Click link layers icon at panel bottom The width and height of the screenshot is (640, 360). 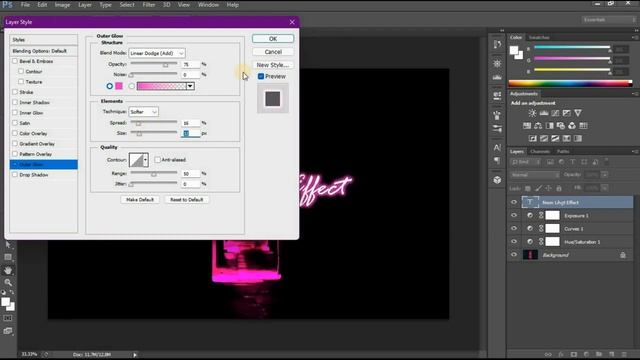coord(548,354)
